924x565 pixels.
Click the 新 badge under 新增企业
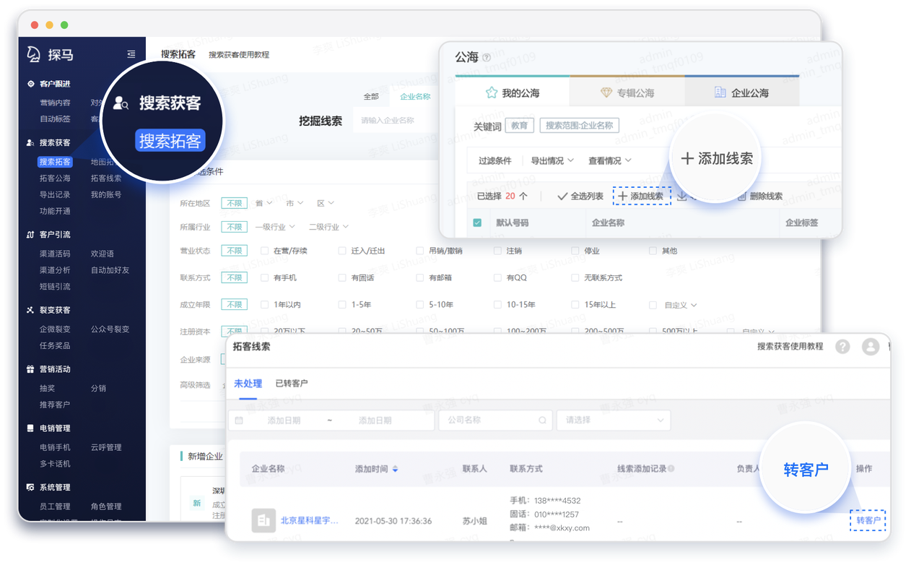[196, 503]
